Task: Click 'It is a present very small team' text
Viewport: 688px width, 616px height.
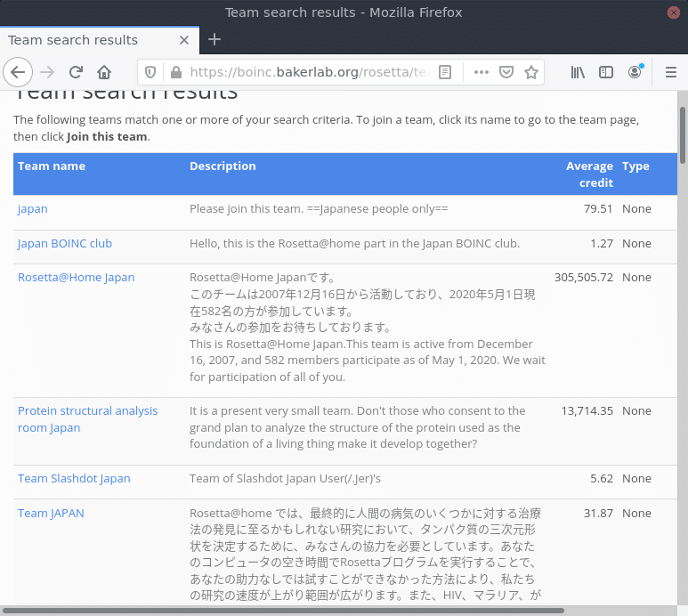Action: tap(271, 410)
